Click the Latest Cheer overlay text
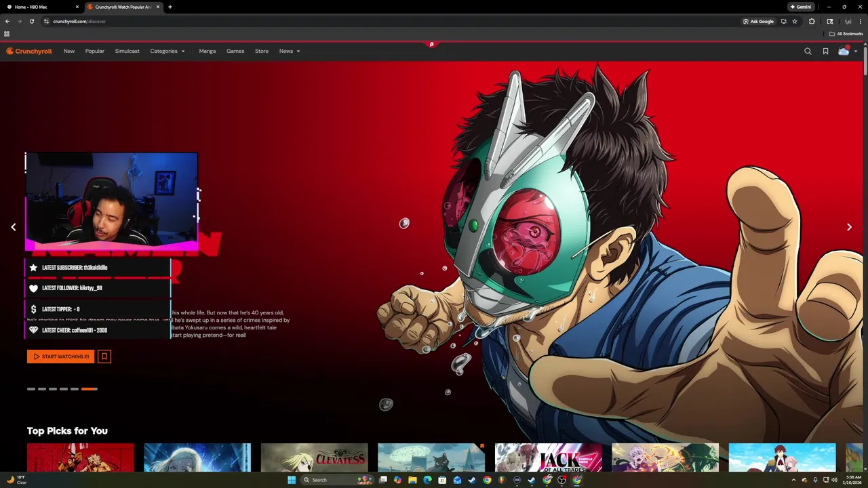This screenshot has height=488, width=868. click(75, 330)
